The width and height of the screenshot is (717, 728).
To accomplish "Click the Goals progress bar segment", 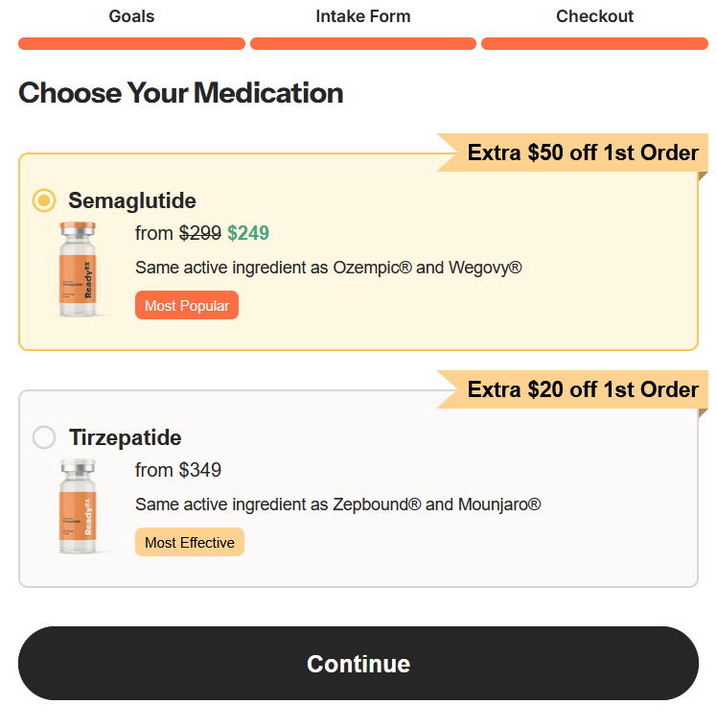I will click(x=131, y=43).
